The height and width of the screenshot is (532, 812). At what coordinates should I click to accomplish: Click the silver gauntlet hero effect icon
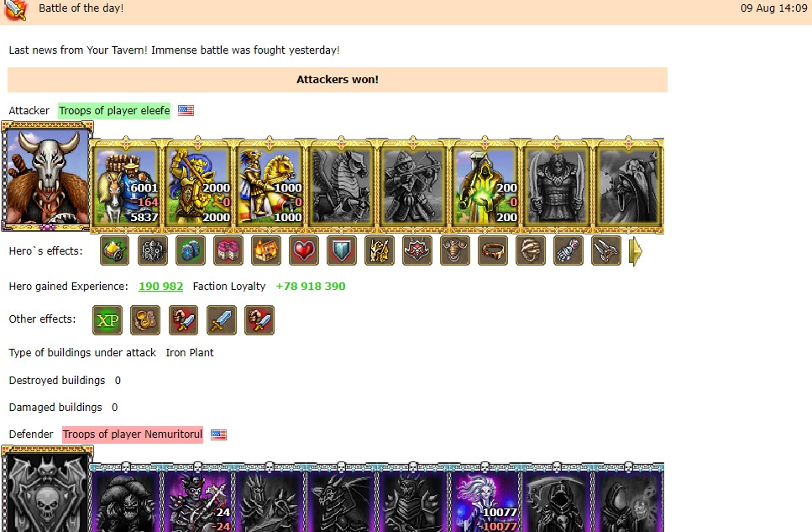[x=568, y=251]
